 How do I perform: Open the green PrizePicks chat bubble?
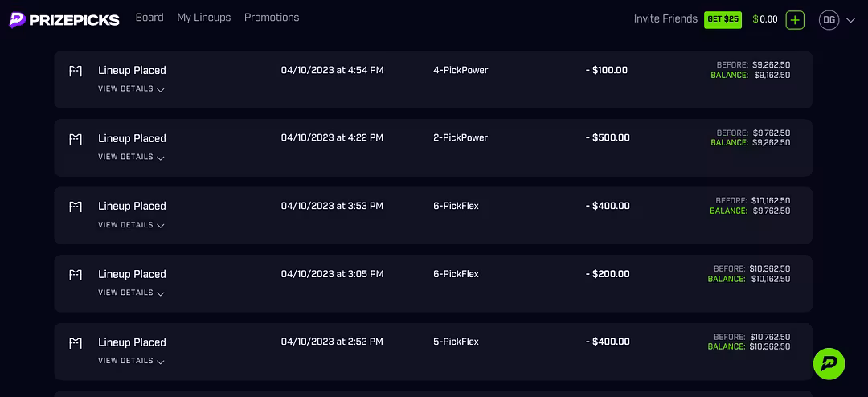(x=829, y=364)
